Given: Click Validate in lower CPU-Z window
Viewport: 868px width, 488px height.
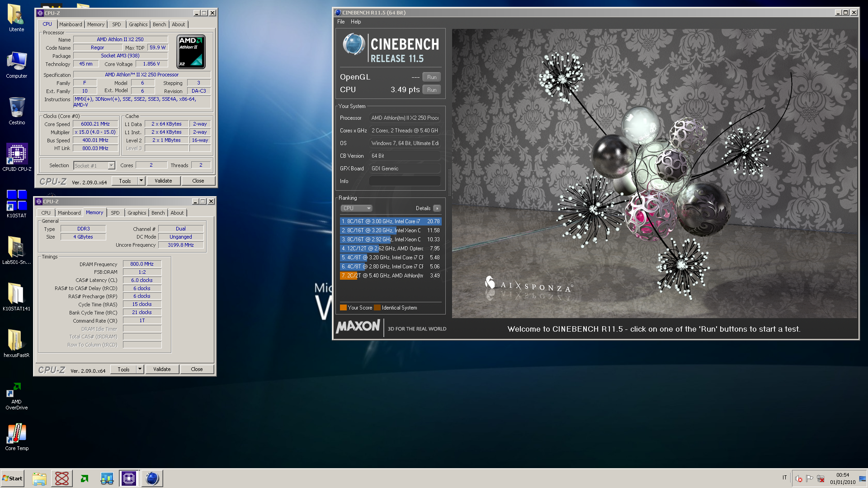Looking at the screenshot, I should point(162,369).
